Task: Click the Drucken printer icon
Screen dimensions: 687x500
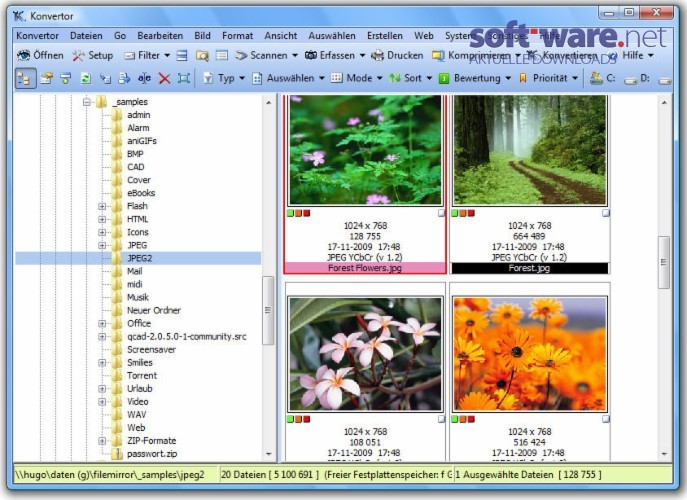Action: point(377,56)
